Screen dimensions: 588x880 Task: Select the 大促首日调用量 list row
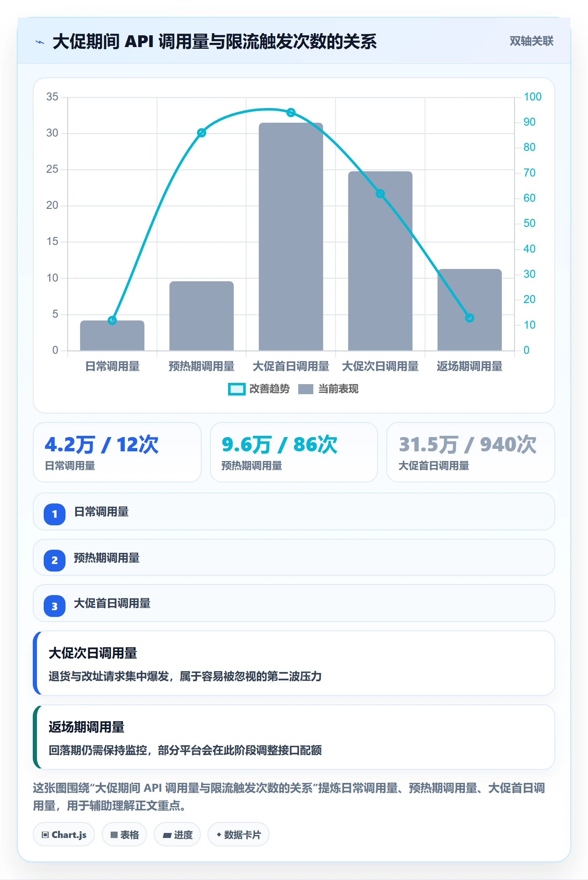pos(294,603)
